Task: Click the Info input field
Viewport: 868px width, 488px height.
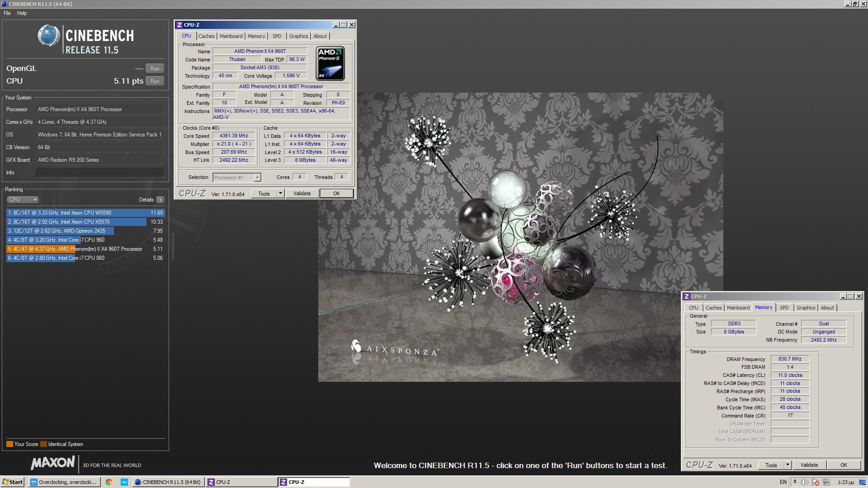Action: pos(99,173)
